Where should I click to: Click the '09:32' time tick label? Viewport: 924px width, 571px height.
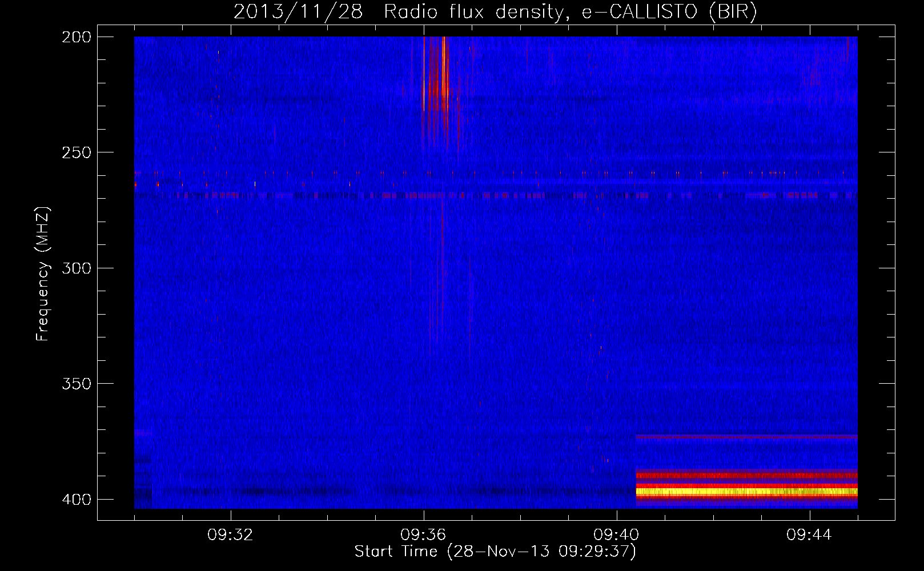coord(230,535)
